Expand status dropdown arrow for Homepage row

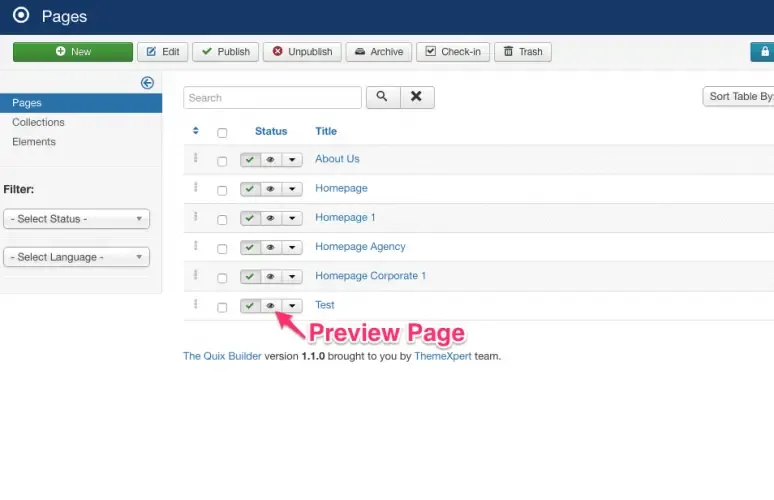coord(292,189)
